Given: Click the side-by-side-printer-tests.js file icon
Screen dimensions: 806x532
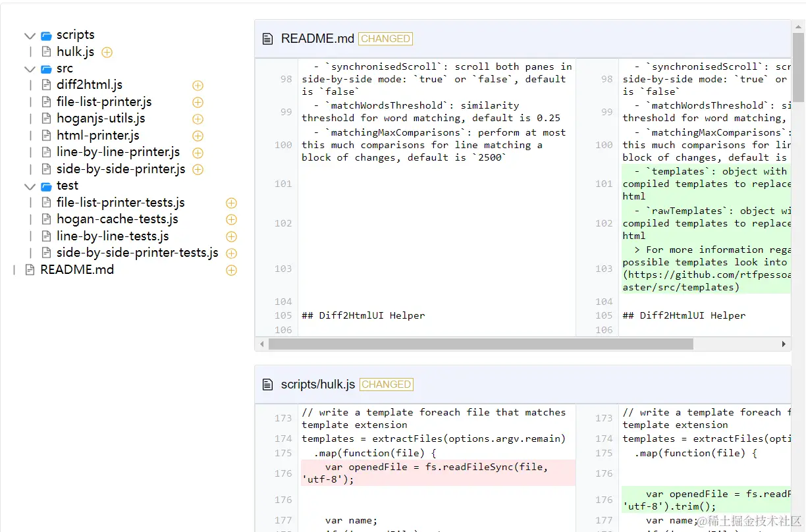Looking at the screenshot, I should pos(46,253).
